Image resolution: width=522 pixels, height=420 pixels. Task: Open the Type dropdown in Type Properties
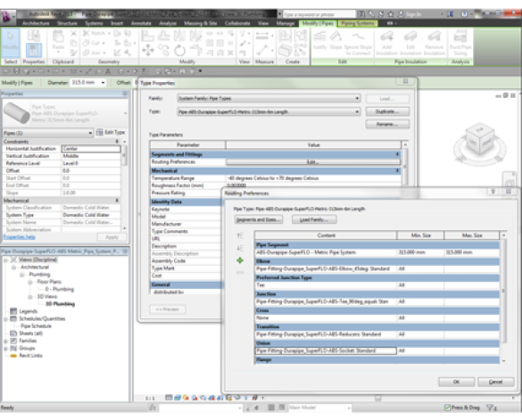357,111
